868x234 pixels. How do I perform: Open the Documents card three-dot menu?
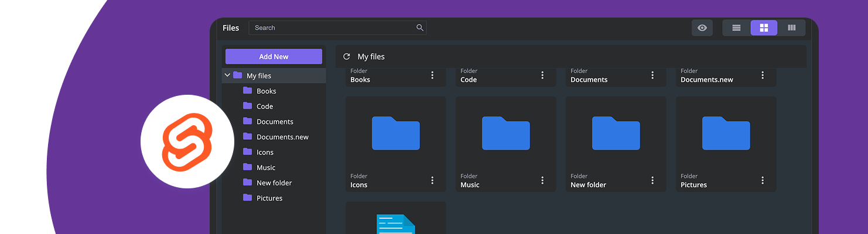[x=652, y=75]
